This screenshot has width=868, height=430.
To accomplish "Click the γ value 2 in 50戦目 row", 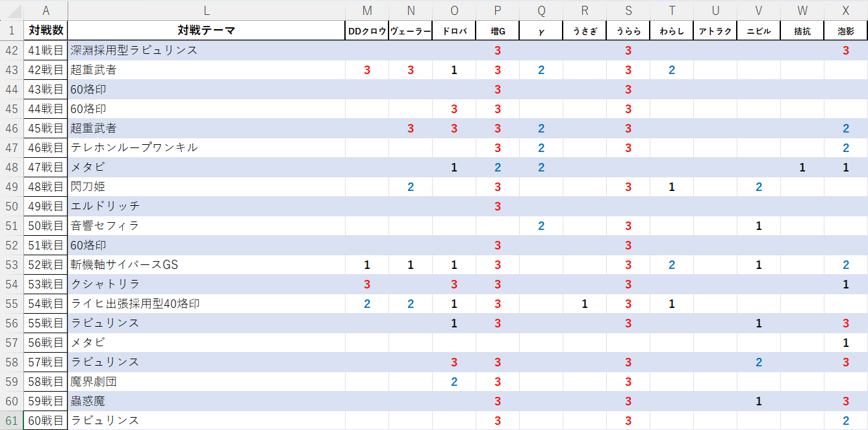I will tap(541, 225).
